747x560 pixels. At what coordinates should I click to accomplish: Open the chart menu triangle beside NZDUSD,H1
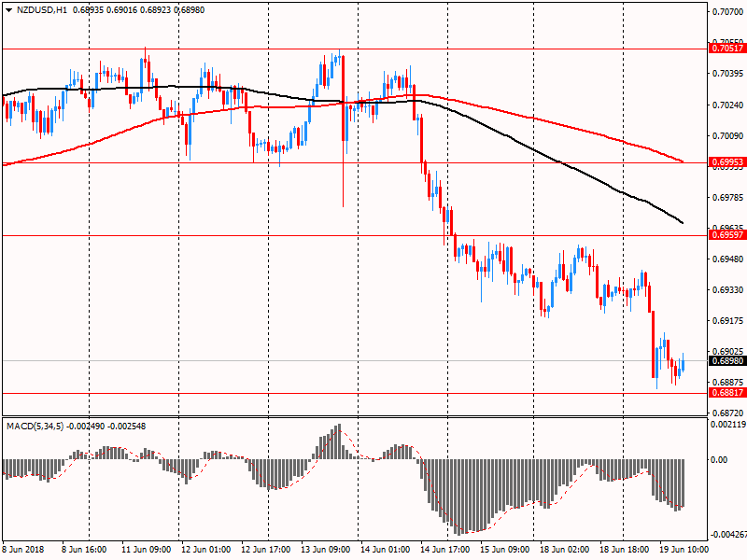tap(9, 10)
